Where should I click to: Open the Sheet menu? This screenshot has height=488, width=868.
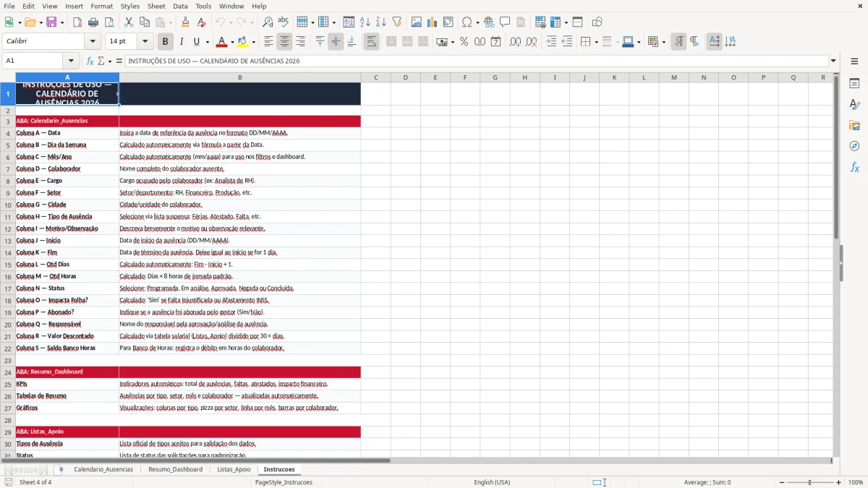pyautogui.click(x=156, y=6)
